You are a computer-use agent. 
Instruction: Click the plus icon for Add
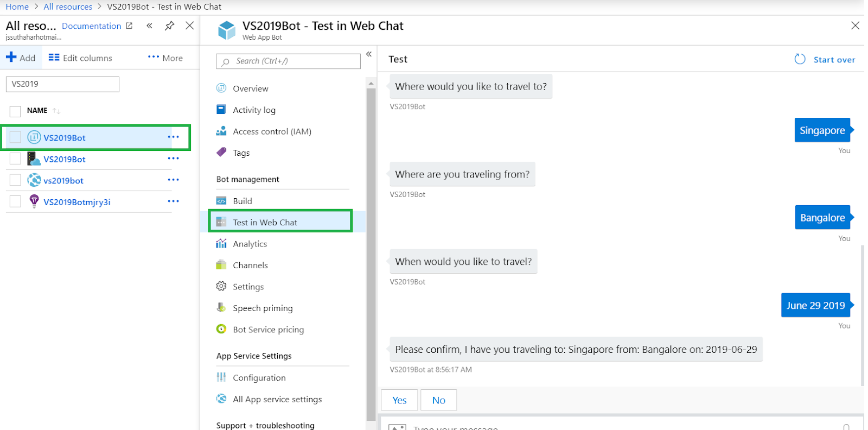11,57
